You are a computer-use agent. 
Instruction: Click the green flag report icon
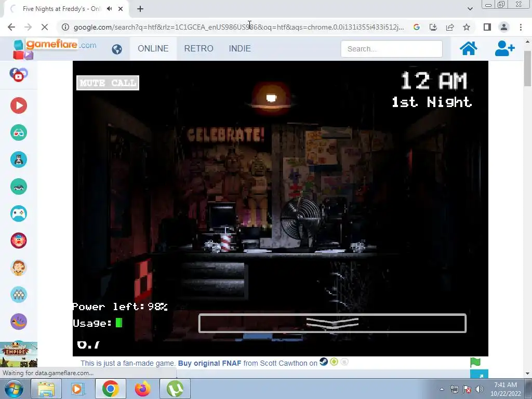tap(475, 362)
